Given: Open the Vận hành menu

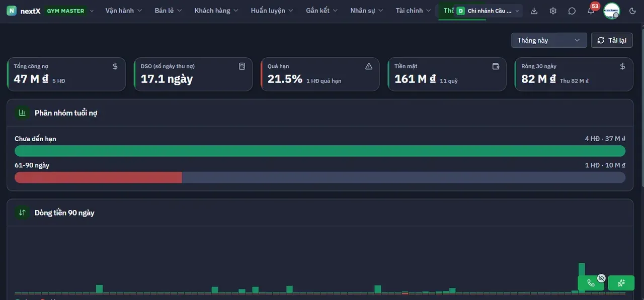Looking at the screenshot, I should 124,11.
